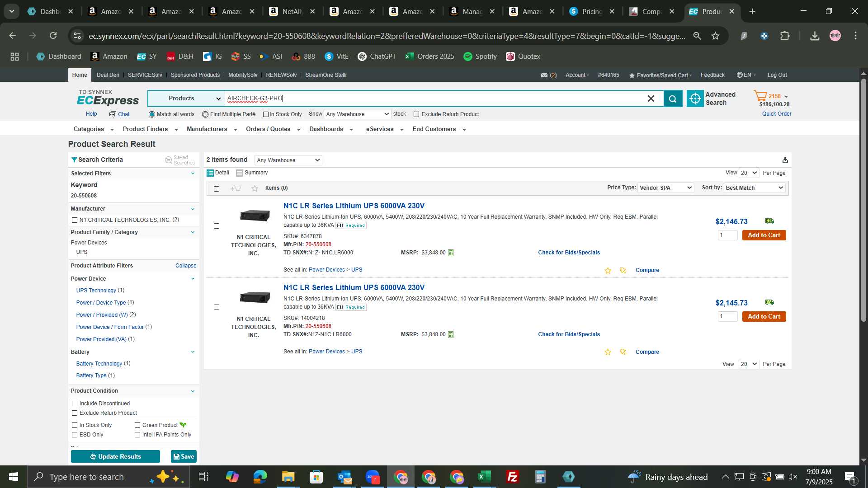Open the Products search category dropdown
This screenshot has height=488, width=868.
point(187,99)
